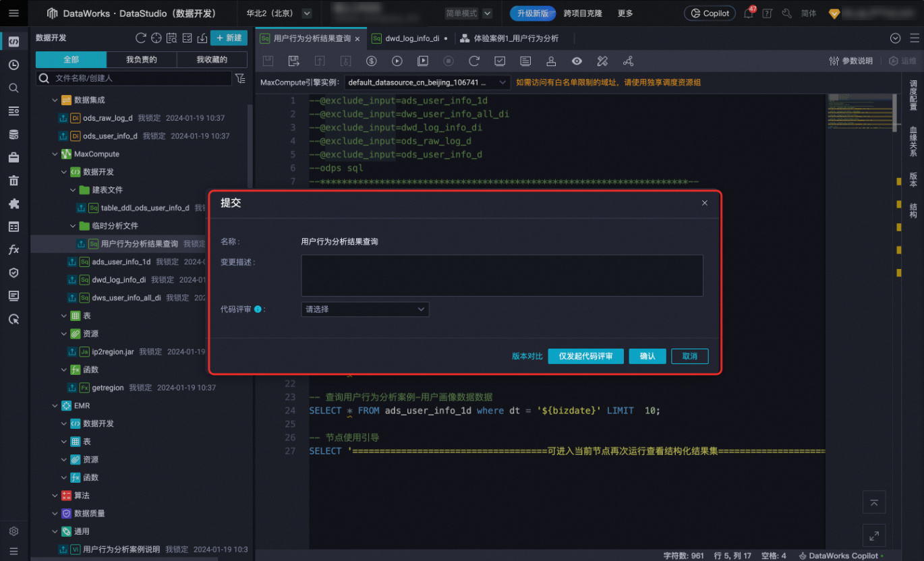Open the briefcase icon in left sidebar

(x=13, y=157)
